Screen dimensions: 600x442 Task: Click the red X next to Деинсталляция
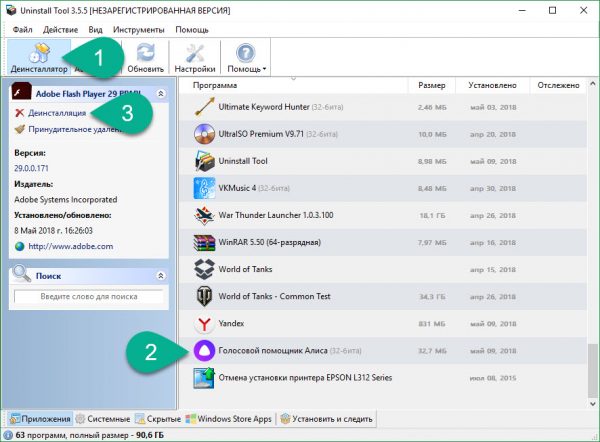20,113
